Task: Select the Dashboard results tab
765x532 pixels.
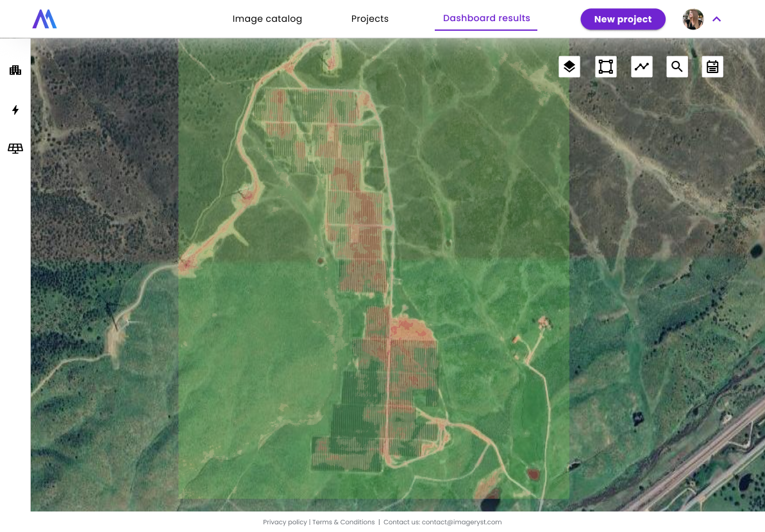Action: tap(487, 19)
